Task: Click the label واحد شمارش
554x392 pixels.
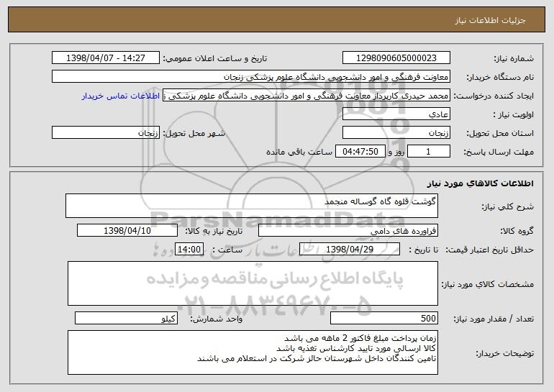Action: 217,319
